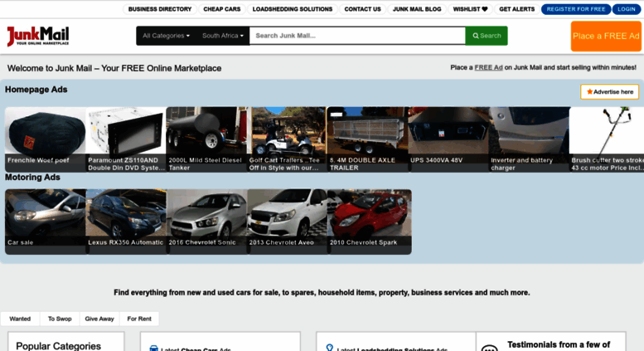Open Inverter and battery charger ad

(529, 139)
